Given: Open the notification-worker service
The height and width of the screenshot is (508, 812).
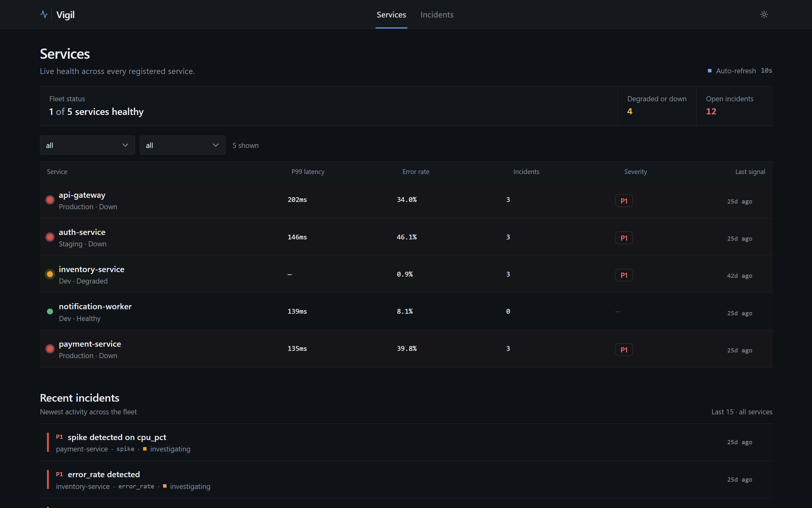Looking at the screenshot, I should coord(406,311).
